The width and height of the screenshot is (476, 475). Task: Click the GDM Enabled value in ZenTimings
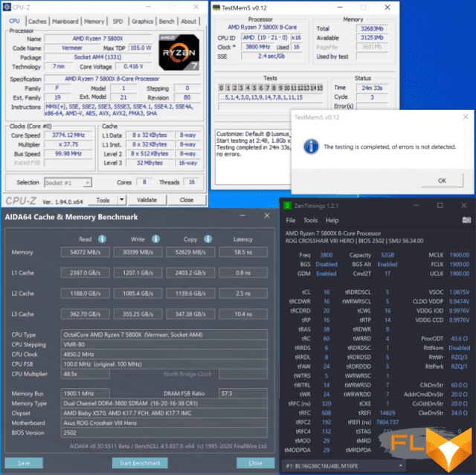coord(327,274)
